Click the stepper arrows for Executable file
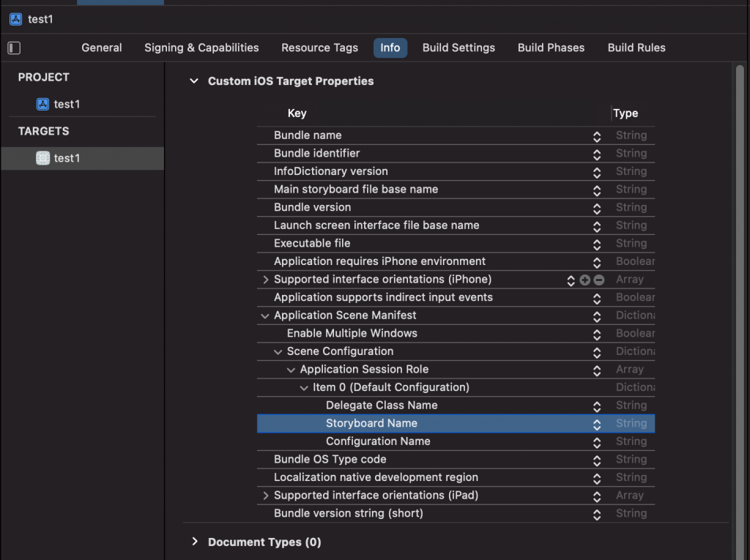The height and width of the screenshot is (560, 750). pyautogui.click(x=597, y=244)
